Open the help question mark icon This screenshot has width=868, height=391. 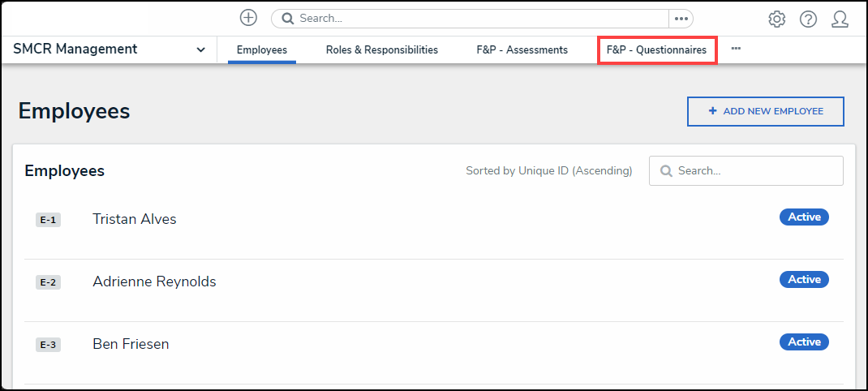pos(808,19)
